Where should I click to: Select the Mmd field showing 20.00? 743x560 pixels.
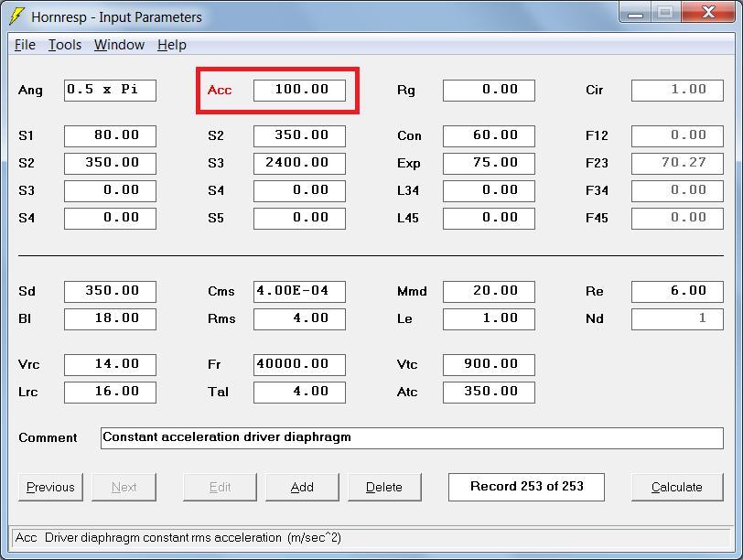(489, 291)
